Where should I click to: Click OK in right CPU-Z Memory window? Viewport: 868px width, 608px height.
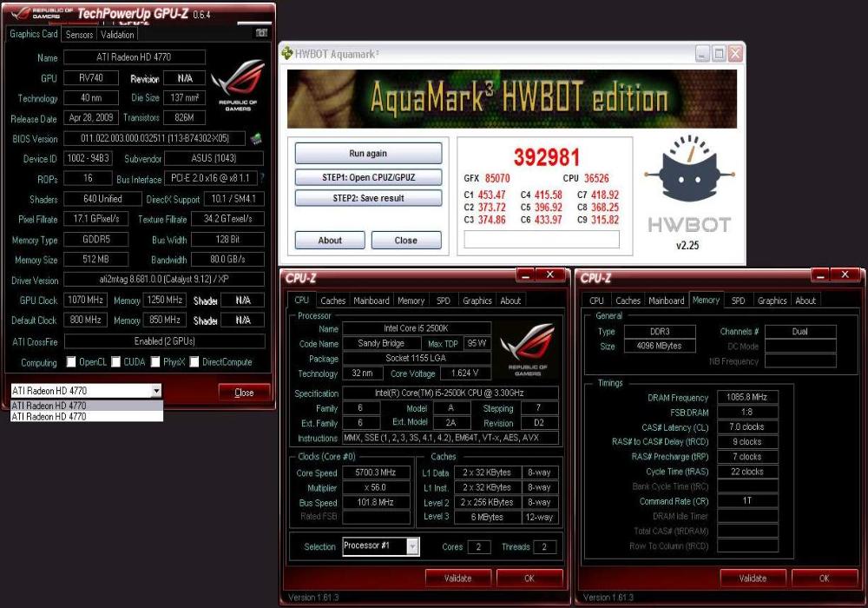click(x=825, y=578)
